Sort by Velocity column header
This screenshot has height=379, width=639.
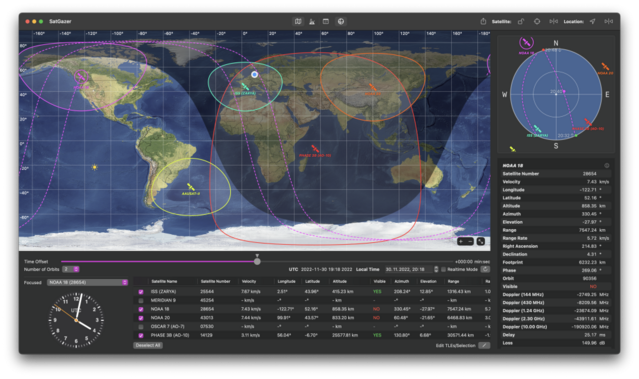click(x=249, y=281)
